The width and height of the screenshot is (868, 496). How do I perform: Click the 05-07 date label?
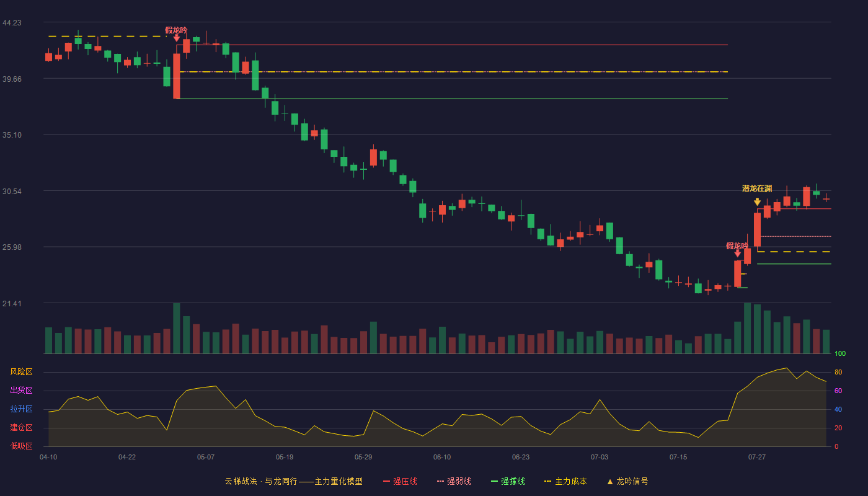[x=206, y=457]
